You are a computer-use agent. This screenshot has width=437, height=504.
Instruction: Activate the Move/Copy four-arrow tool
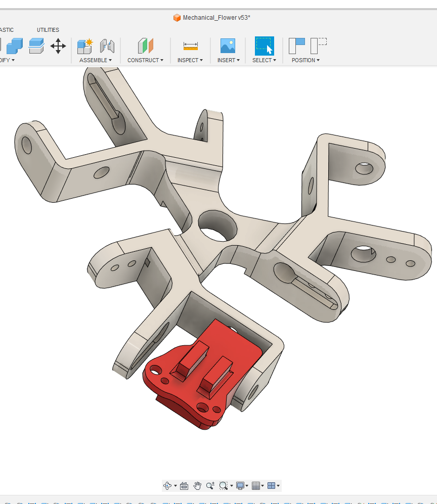(58, 46)
